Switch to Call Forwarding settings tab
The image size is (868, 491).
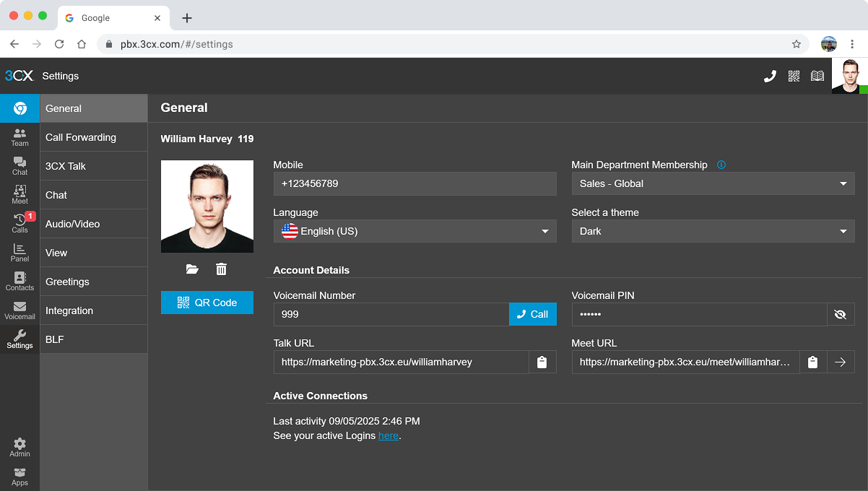point(93,137)
